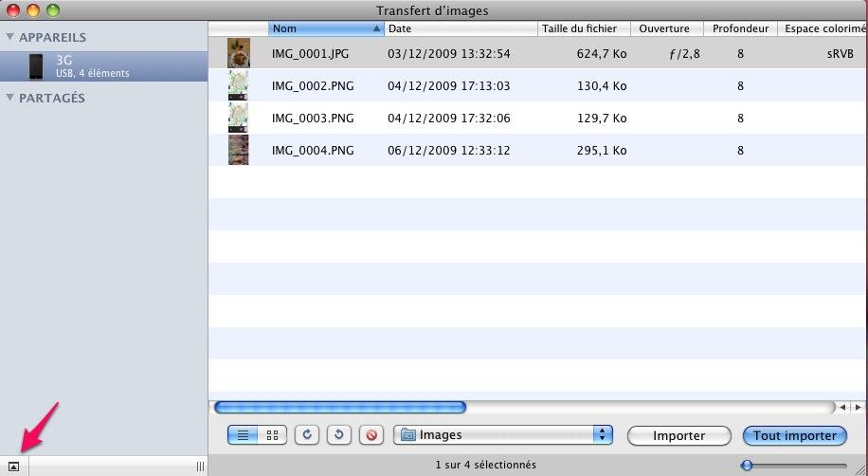Select the 3G iPhone device
Screen dimensions: 868x476
click(104, 66)
